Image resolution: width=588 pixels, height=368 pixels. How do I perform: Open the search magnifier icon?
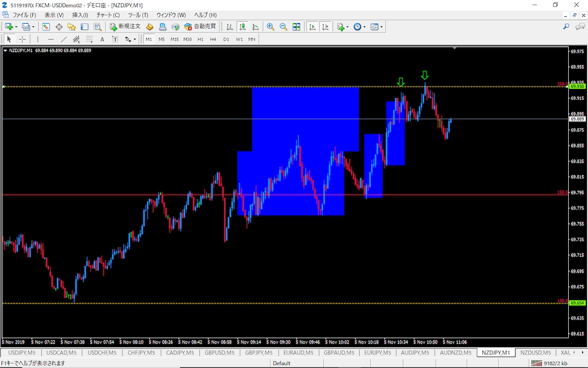pos(566,27)
